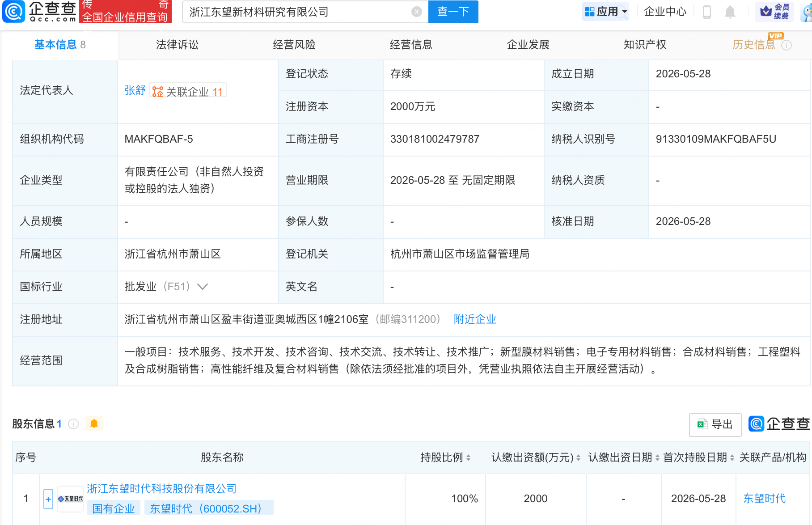Viewport: 812px width, 525px height.
Task: Click the info icon beside 股东信息
Action: pyautogui.click(x=73, y=424)
